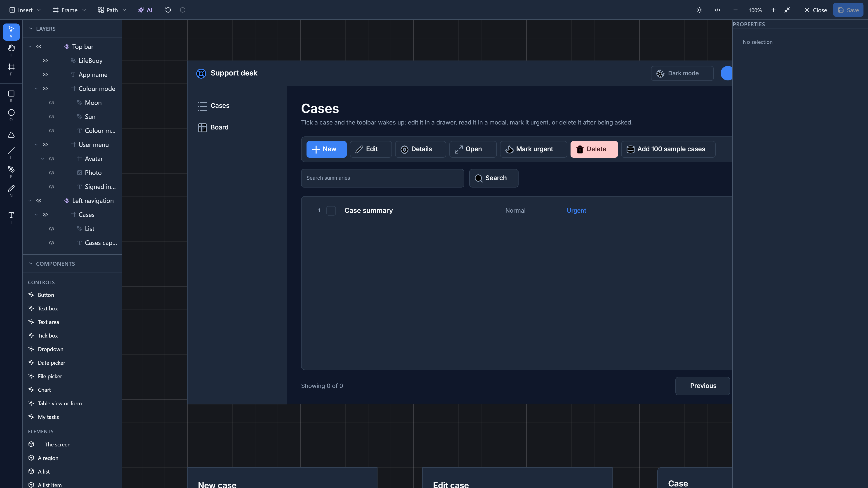This screenshot has width=868, height=488.
Task: Open the code view icon
Action: [717, 10]
